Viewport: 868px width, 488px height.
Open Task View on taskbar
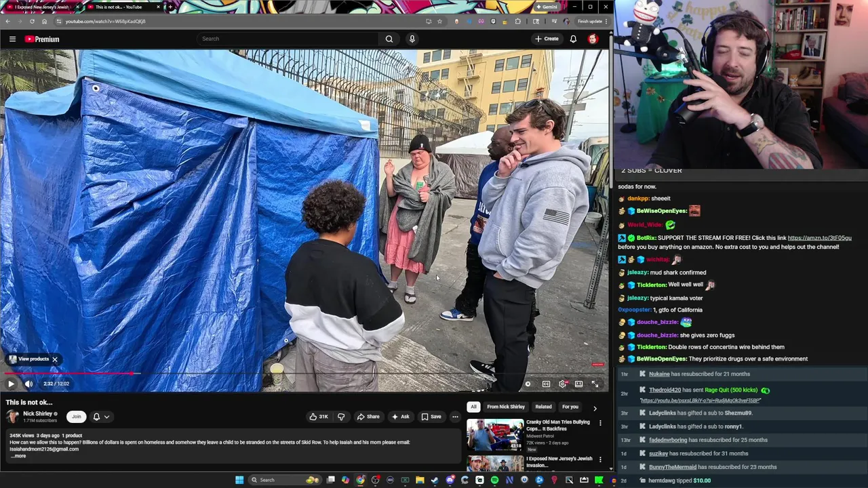tap(330, 480)
